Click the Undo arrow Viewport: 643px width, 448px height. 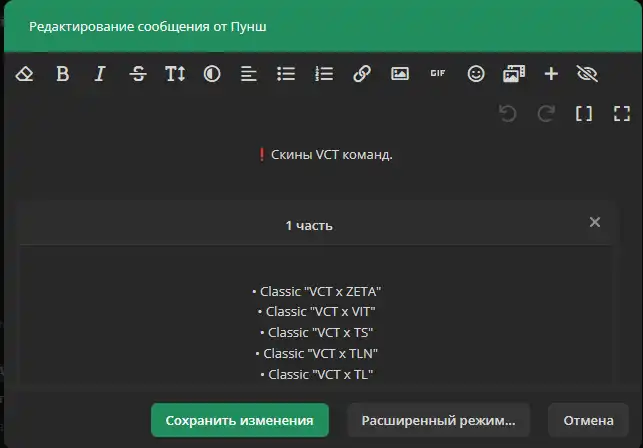(508, 114)
